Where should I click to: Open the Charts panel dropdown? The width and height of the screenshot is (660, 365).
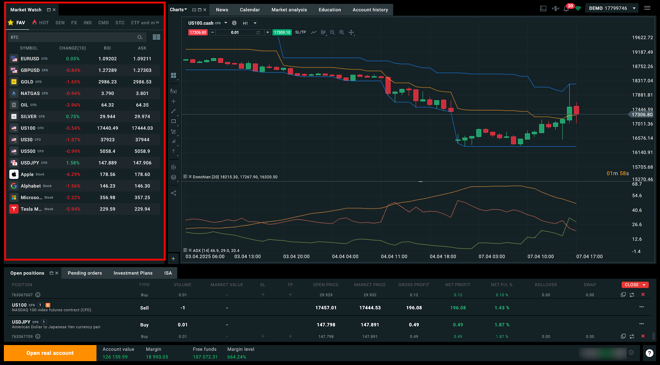pos(178,10)
